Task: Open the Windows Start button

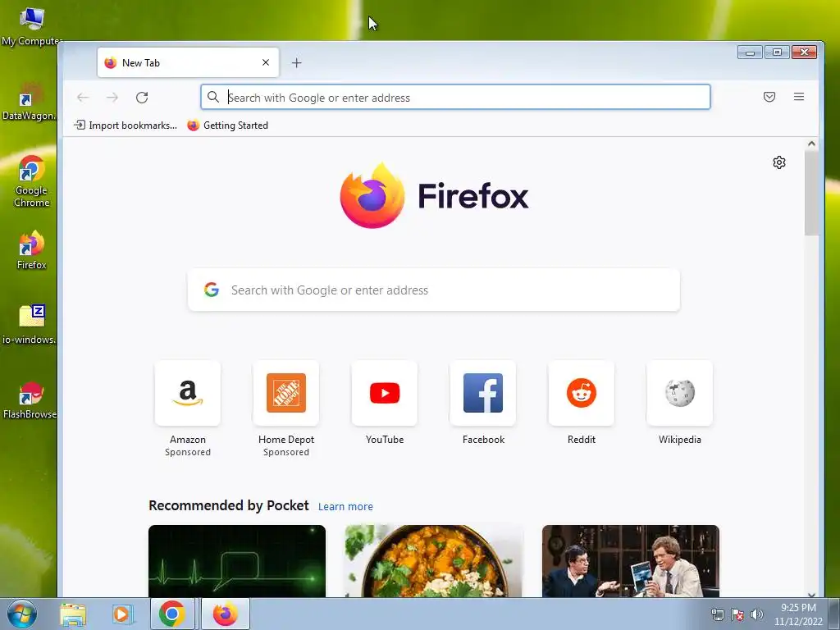Action: point(21,614)
